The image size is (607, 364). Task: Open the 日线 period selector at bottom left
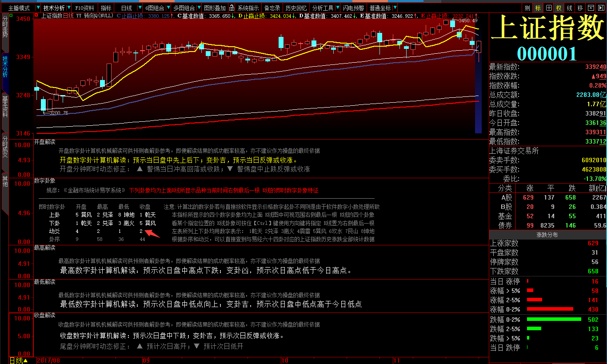click(19, 360)
